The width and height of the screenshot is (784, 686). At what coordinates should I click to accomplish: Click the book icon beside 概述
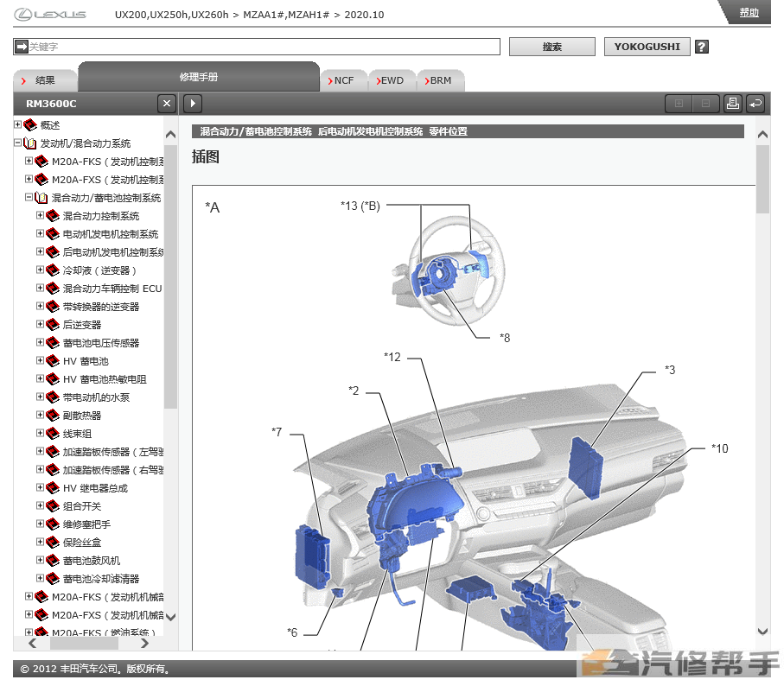(x=30, y=125)
